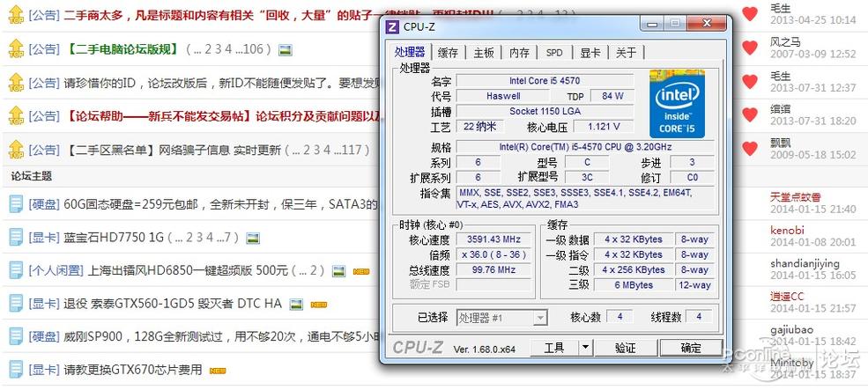The image size is (868, 390).
Task: Open the 关于 tab in CPU-Z
Action: (626, 53)
